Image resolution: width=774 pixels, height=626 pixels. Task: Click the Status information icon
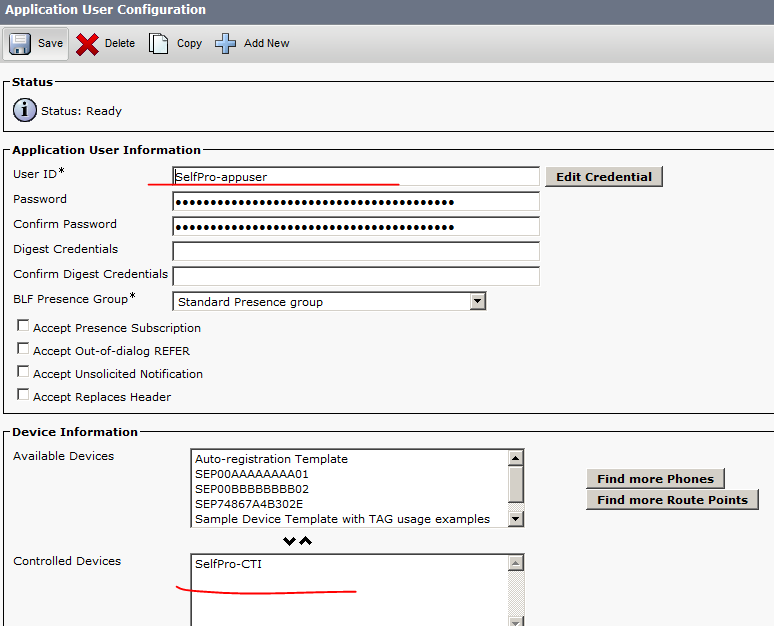[x=25, y=110]
